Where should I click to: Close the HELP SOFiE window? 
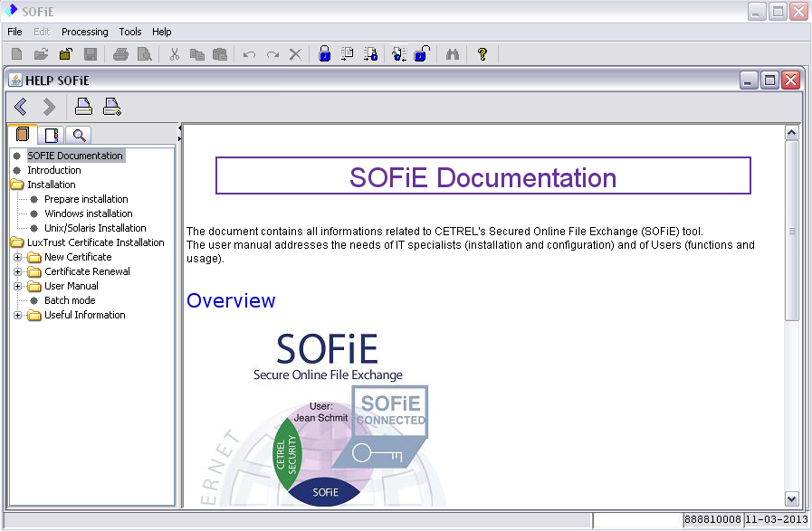tap(791, 81)
